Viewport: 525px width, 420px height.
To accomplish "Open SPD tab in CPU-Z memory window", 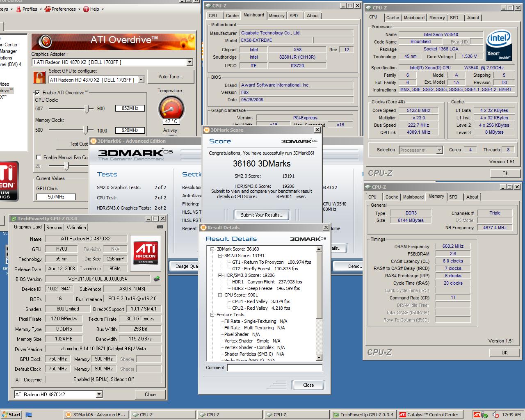I will [x=453, y=197].
